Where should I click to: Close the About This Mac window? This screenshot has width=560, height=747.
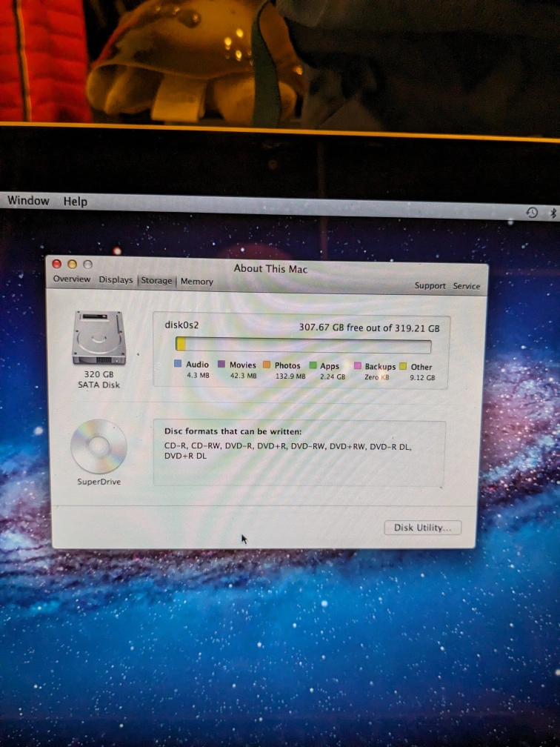tap(56, 264)
